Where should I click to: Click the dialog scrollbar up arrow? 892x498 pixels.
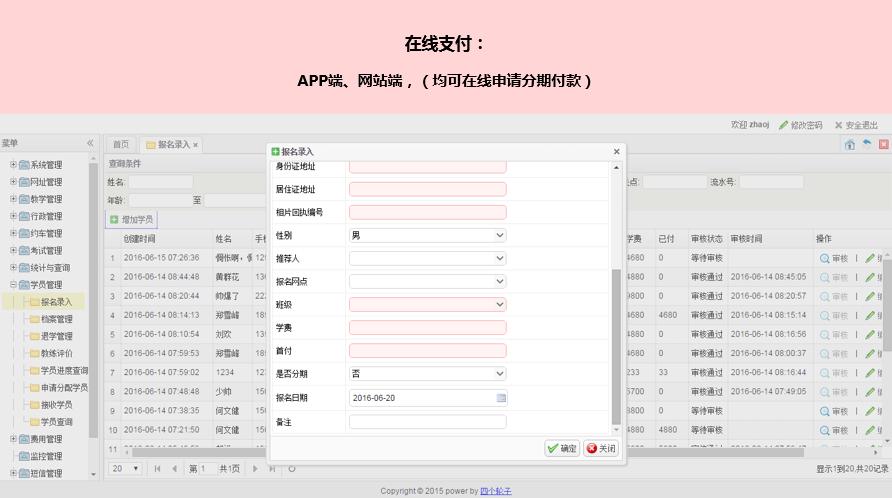616,168
